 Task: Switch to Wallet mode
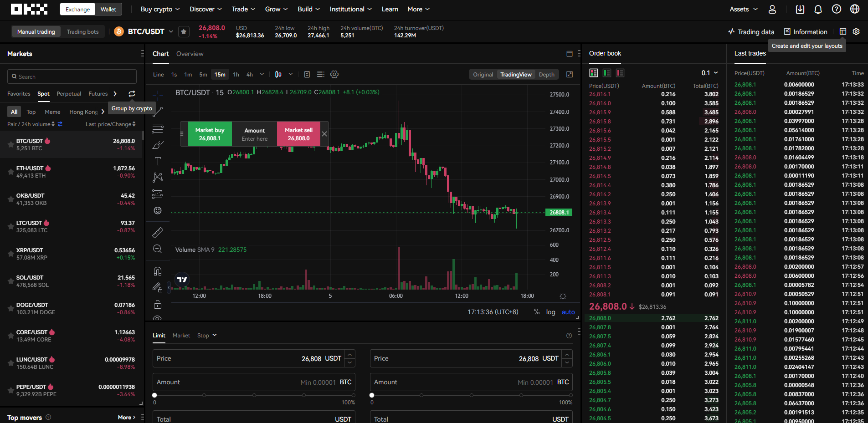[x=108, y=9]
